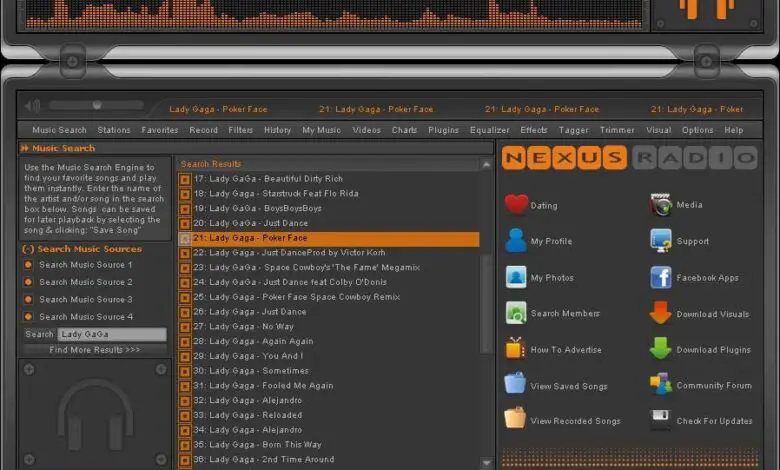The height and width of the screenshot is (470, 780).
Task: Open the Options menu
Action: click(x=697, y=130)
